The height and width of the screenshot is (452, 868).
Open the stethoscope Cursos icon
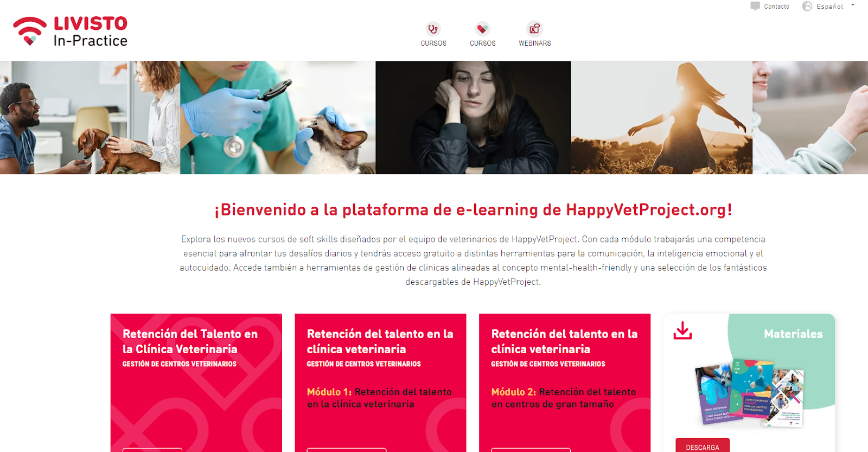click(x=433, y=29)
